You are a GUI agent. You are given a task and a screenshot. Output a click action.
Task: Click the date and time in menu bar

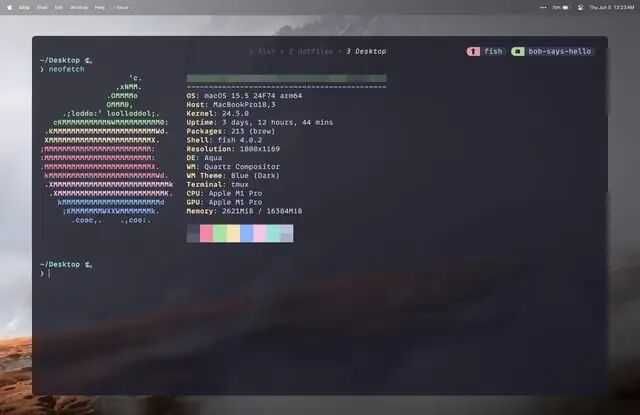coord(612,7)
